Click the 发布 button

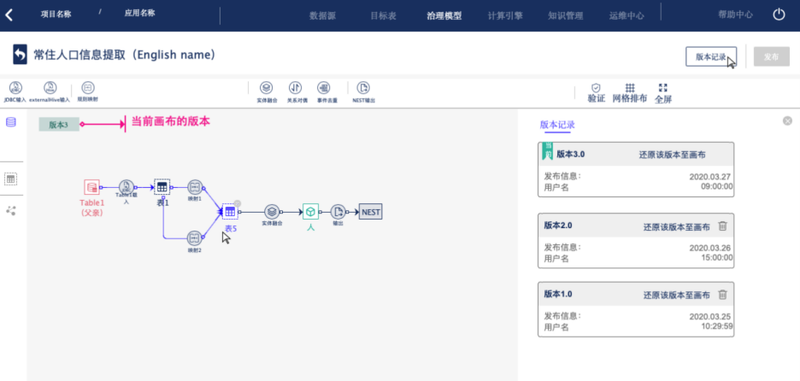[x=771, y=57]
